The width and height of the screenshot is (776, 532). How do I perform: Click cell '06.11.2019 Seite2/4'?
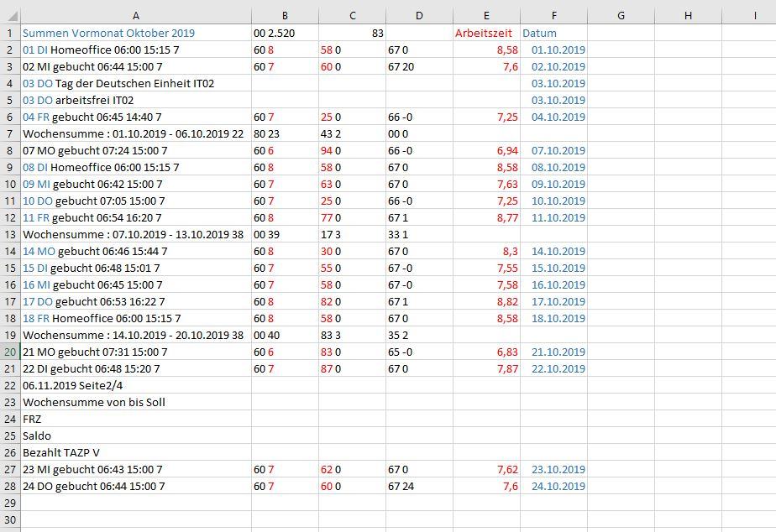(135, 386)
